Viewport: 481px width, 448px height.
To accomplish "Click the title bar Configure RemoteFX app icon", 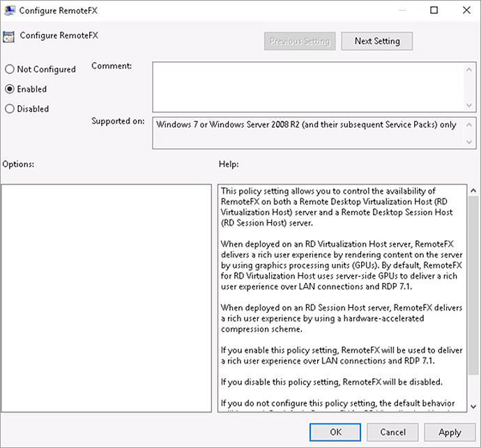I will pyautogui.click(x=10, y=10).
